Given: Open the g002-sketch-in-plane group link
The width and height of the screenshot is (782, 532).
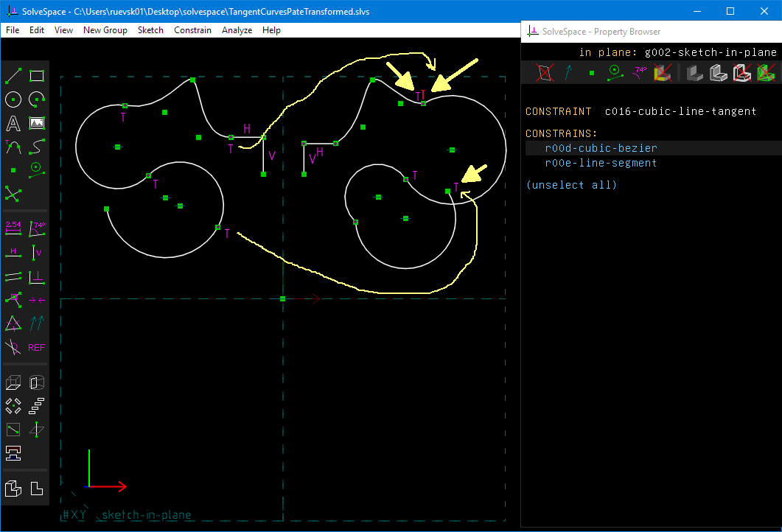Looking at the screenshot, I should click(x=711, y=52).
